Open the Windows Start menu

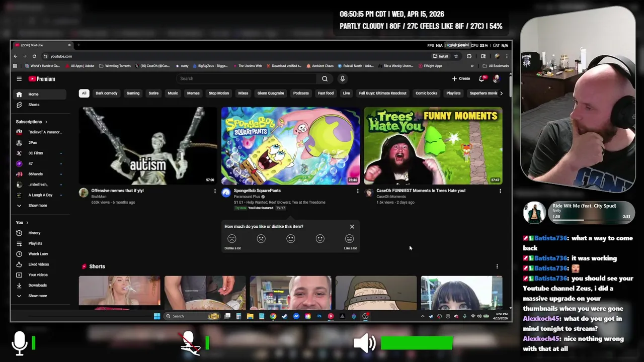(157, 316)
